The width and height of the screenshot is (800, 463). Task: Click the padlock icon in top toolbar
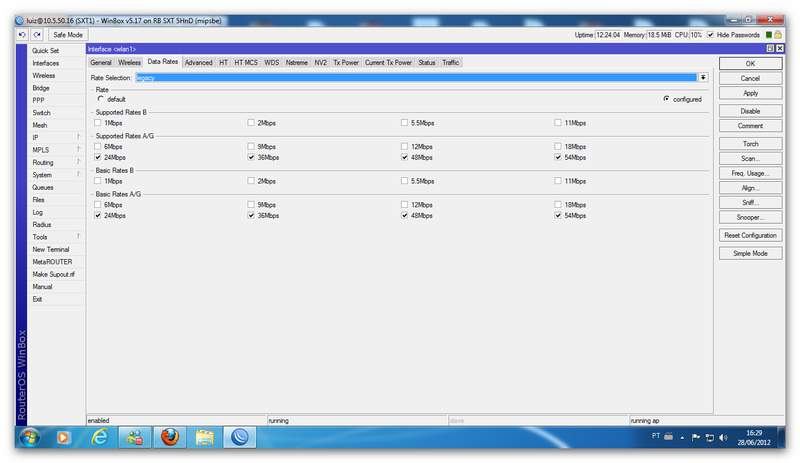pyautogui.click(x=778, y=35)
